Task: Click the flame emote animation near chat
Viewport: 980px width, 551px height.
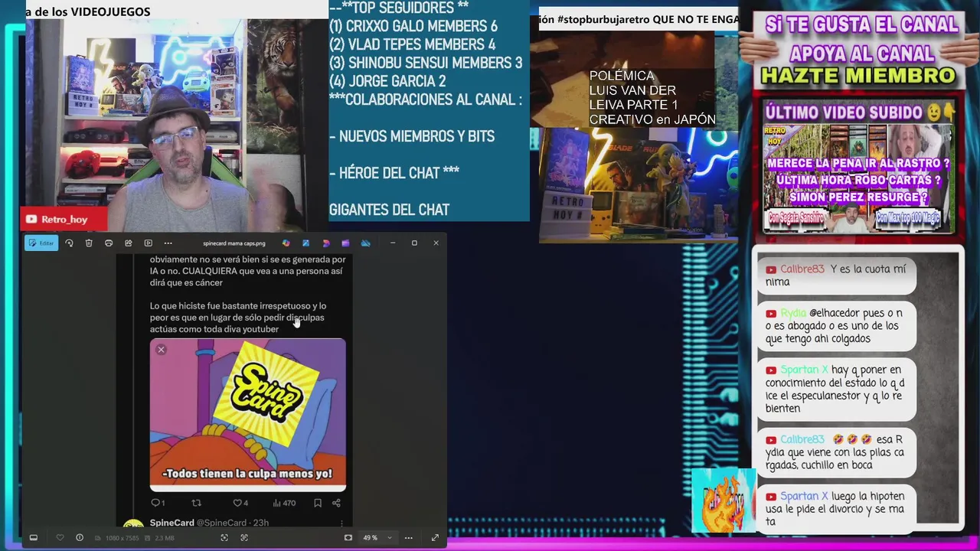Action: (x=723, y=500)
